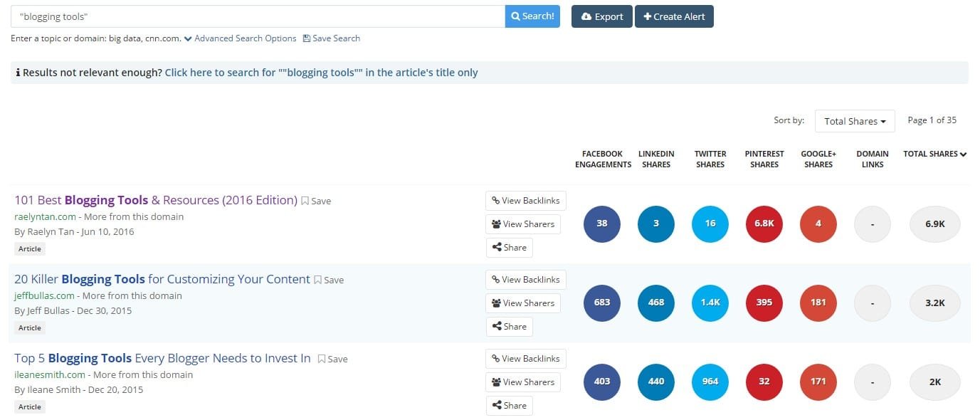Image resolution: width=980 pixels, height=420 pixels.
Task: Open the 20 Killer Blogging Tools article link
Action: tap(162, 279)
